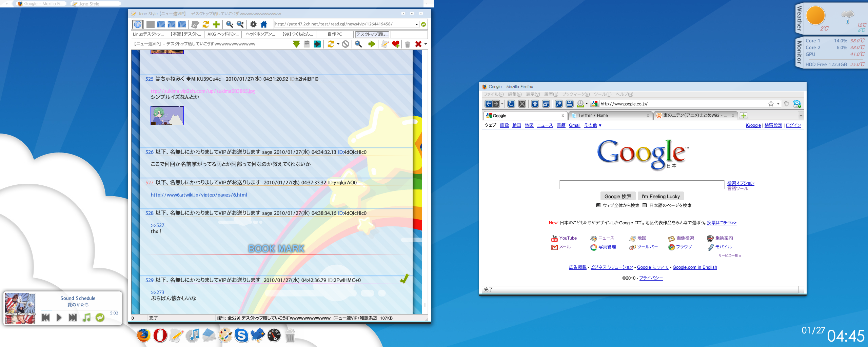This screenshot has width=868, height=347.
Task: Switch to the 自作PC tab in Jane Style
Action: pyautogui.click(x=335, y=34)
